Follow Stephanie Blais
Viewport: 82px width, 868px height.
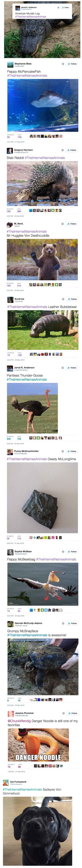click(x=72, y=64)
